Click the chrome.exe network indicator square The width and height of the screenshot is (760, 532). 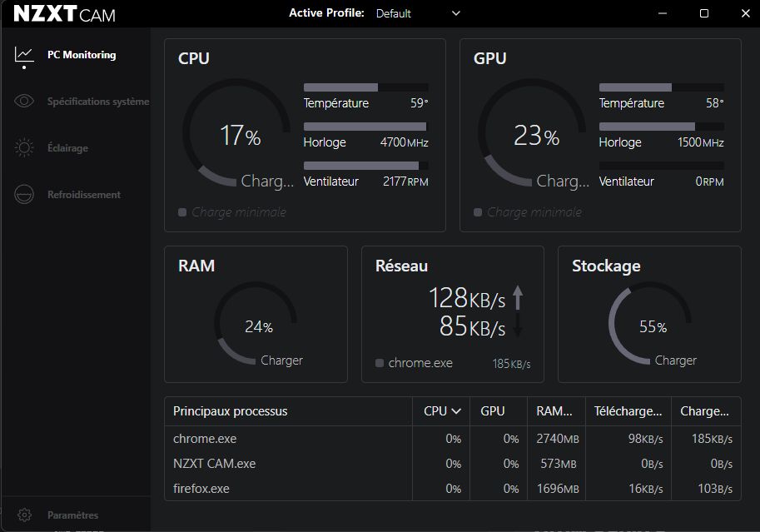click(380, 363)
